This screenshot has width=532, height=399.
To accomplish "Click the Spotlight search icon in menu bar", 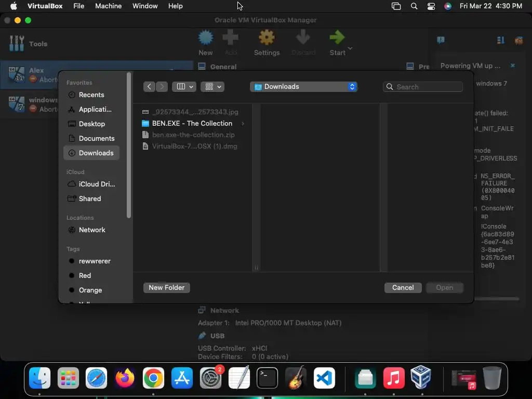I will point(414,6).
